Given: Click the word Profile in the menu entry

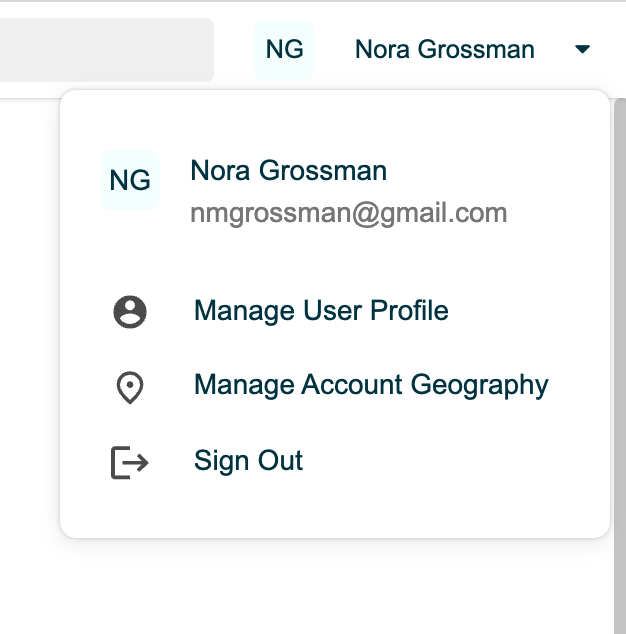Looking at the screenshot, I should pyautogui.click(x=409, y=311).
